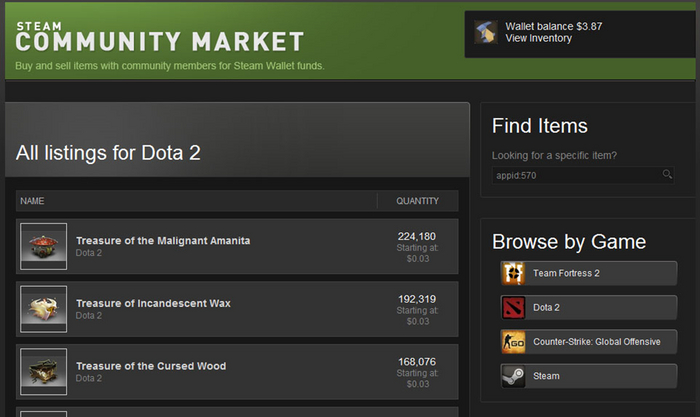
Task: Click the Treasure of the Cursed Wood title
Action: click(x=151, y=366)
